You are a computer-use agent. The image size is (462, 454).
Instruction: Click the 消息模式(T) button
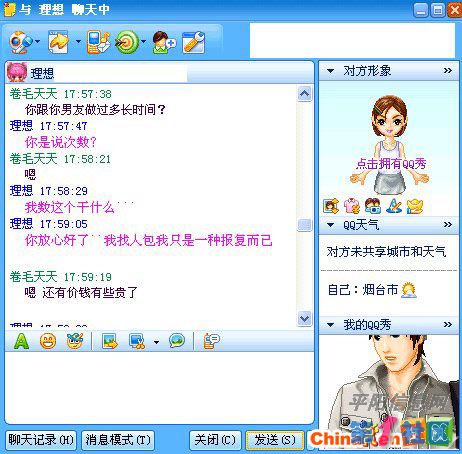tap(118, 440)
